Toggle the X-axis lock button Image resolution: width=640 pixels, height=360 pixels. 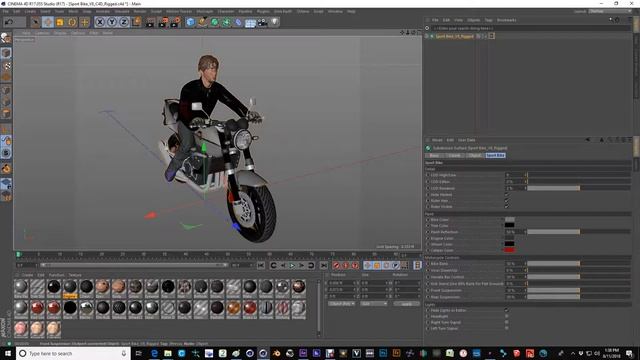(100, 22)
